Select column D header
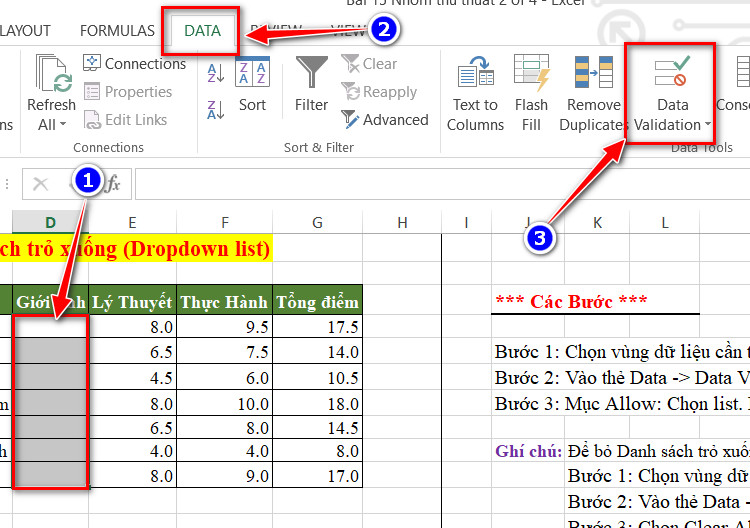Image resolution: width=750 pixels, height=528 pixels. click(x=50, y=222)
